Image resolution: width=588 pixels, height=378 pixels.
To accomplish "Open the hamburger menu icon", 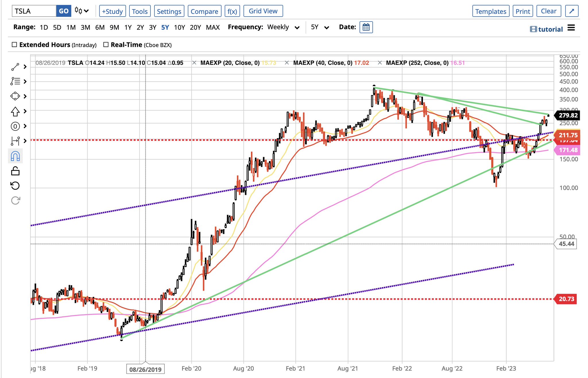I will [x=571, y=28].
